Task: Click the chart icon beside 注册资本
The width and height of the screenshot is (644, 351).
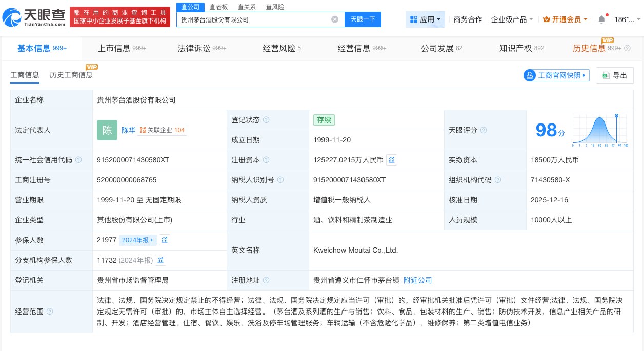Action: click(x=392, y=160)
